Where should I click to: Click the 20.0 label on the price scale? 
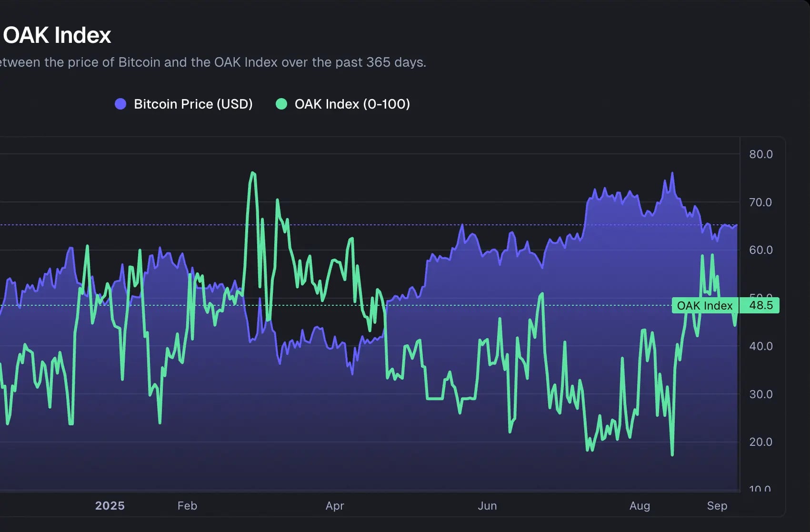pos(760,442)
